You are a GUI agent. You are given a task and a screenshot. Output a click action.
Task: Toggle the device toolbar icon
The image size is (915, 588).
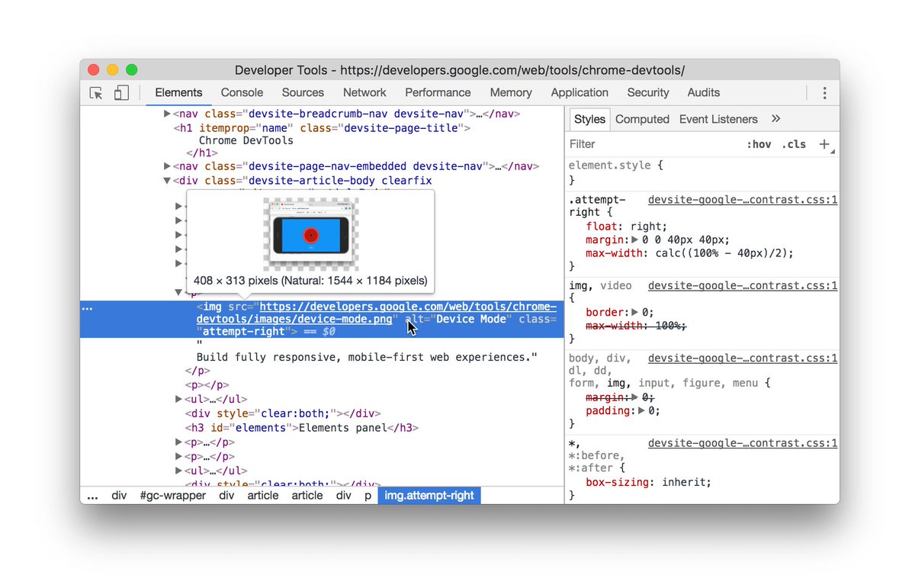pos(121,93)
